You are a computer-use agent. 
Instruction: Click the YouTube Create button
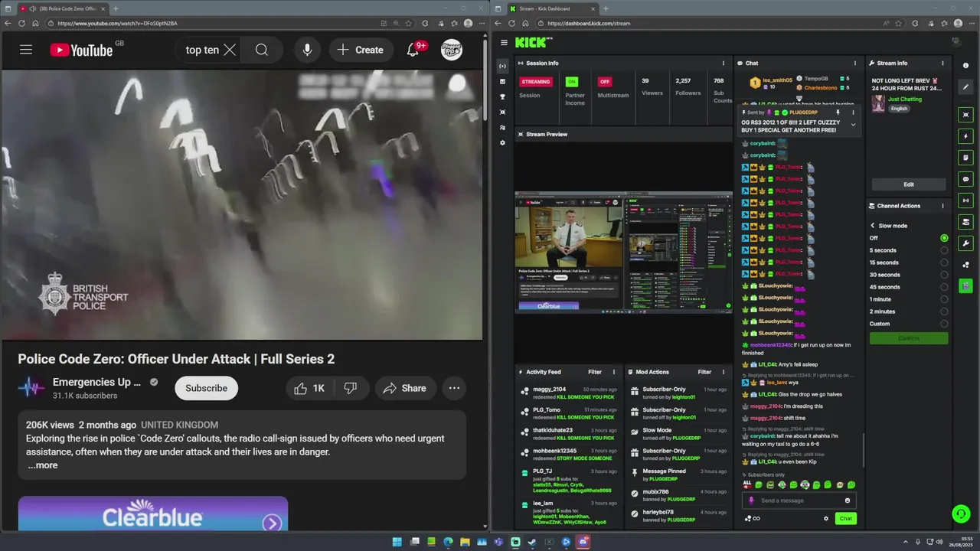click(360, 50)
